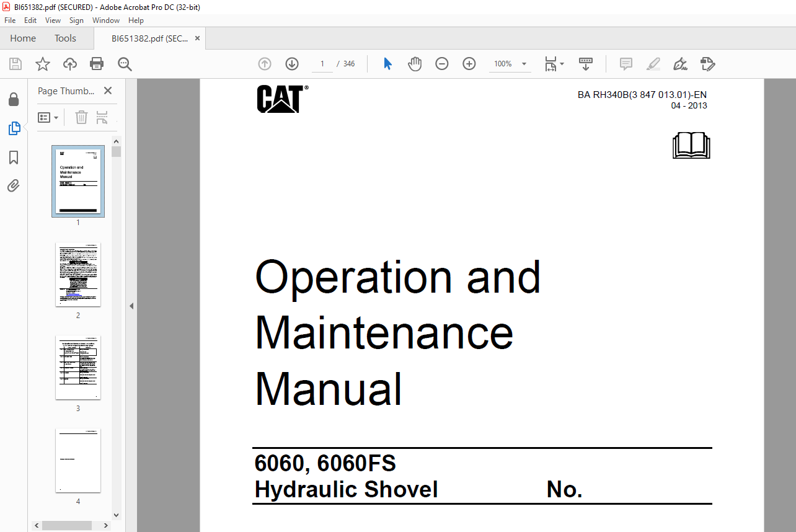The width and height of the screenshot is (796, 532).
Task: Open the Edit menu
Action: (30, 20)
